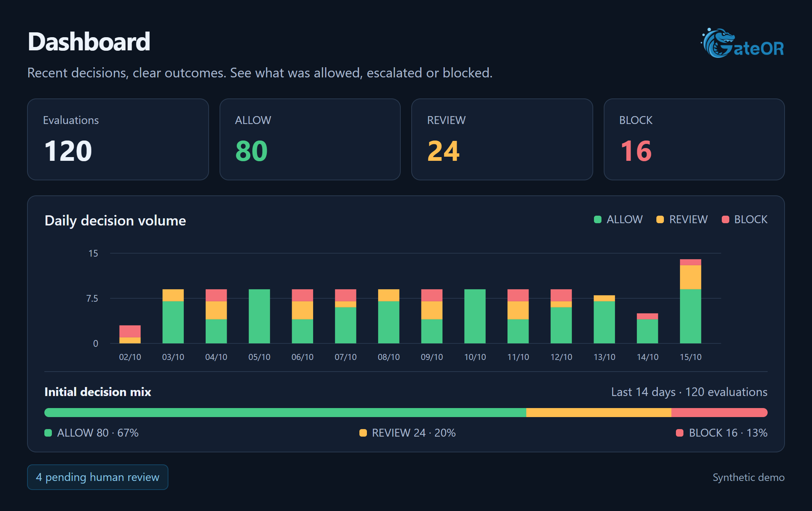Select the Evaluations 120 card
The width and height of the screenshot is (812, 511).
[x=118, y=139]
